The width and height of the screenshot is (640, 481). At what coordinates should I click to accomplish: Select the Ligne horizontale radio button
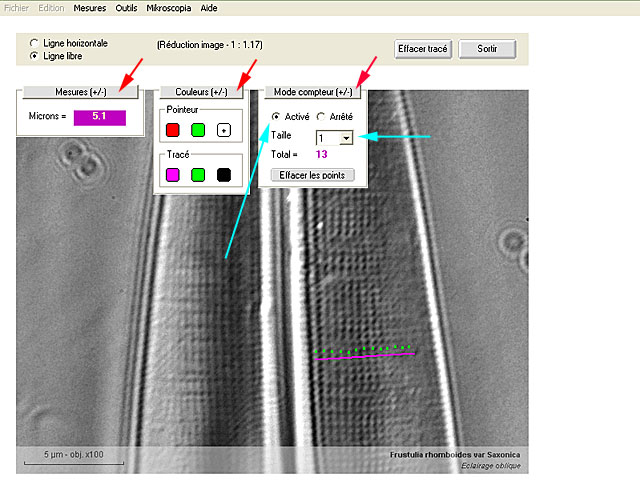pos(34,43)
